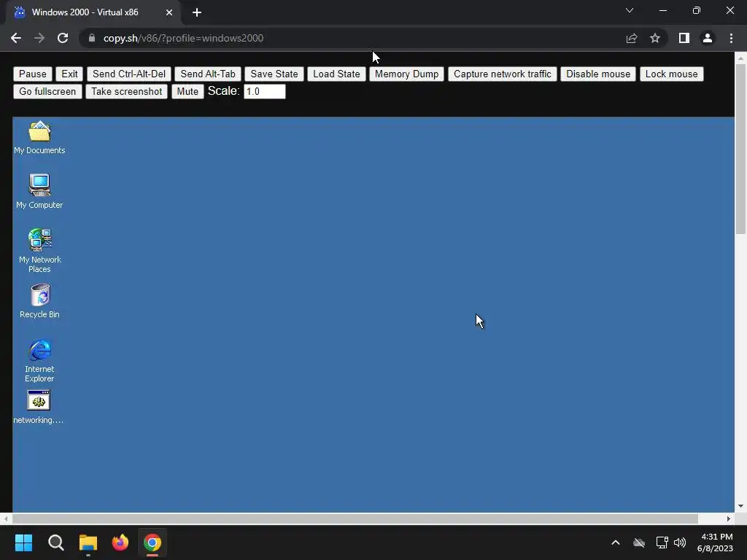Open the Chrome profile menu
The height and width of the screenshot is (560, 747).
(708, 38)
